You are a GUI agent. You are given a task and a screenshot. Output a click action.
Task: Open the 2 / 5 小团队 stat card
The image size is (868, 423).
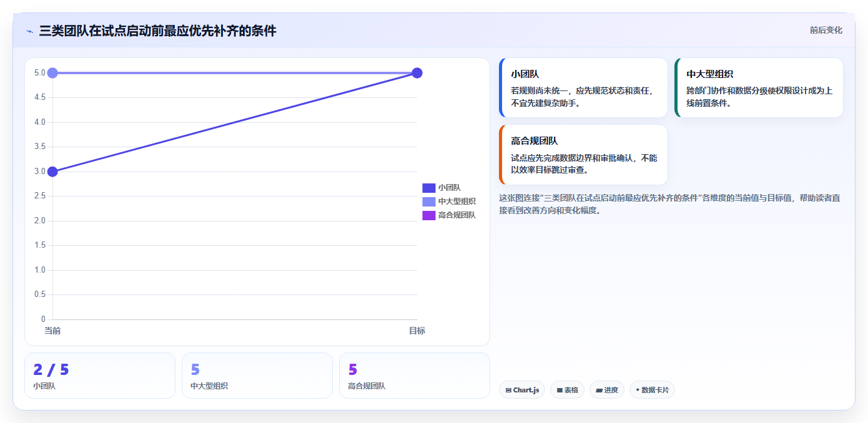100,376
